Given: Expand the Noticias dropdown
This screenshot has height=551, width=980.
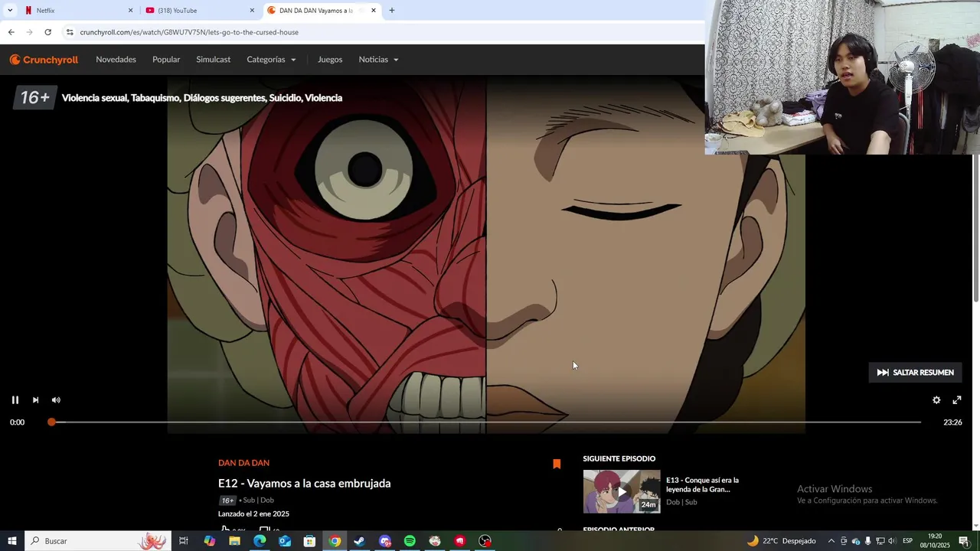Looking at the screenshot, I should click(x=378, y=60).
